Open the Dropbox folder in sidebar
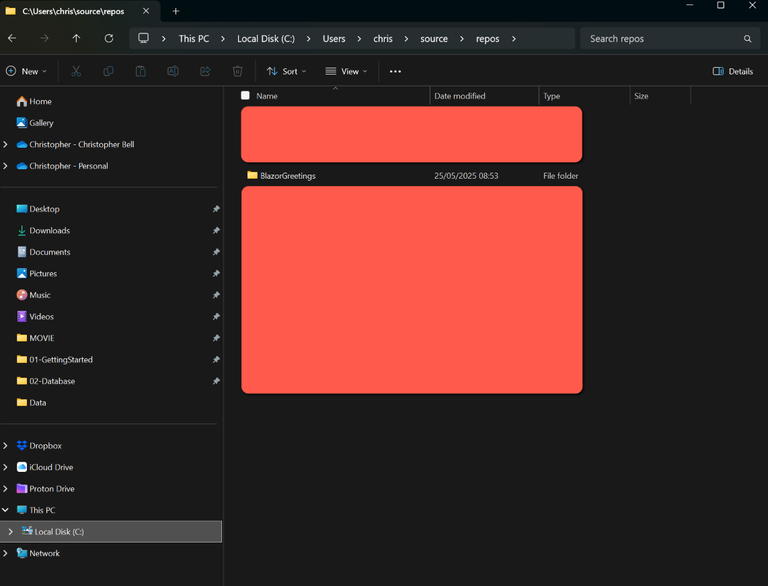768x586 pixels. click(45, 445)
